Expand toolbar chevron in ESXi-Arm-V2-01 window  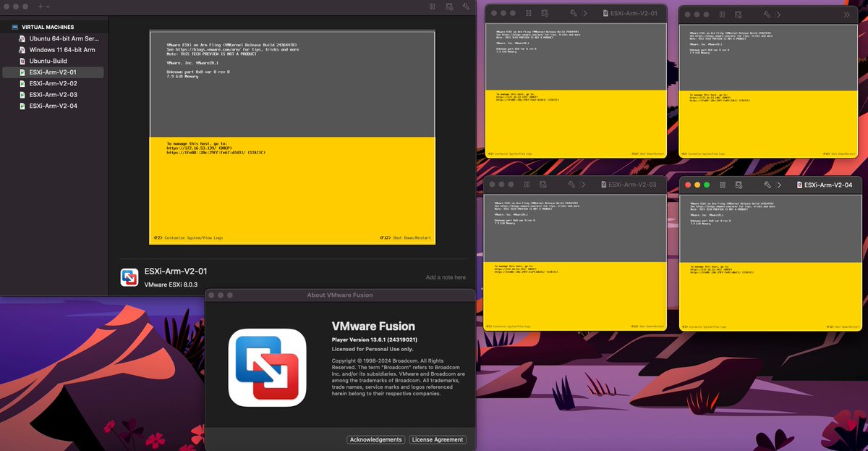[585, 13]
